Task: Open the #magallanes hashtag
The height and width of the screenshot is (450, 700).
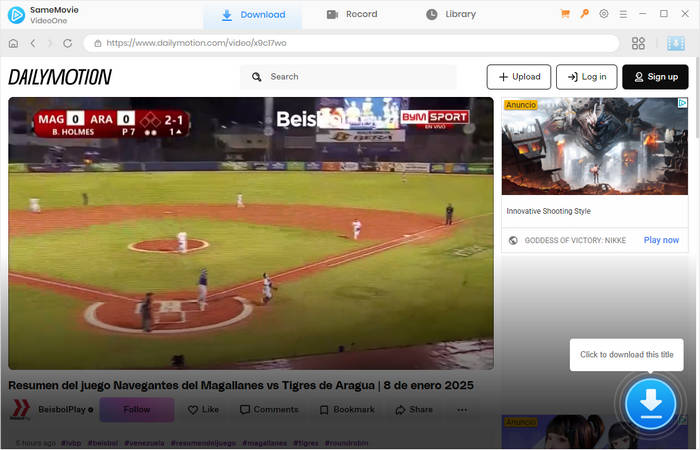Action: 264,443
